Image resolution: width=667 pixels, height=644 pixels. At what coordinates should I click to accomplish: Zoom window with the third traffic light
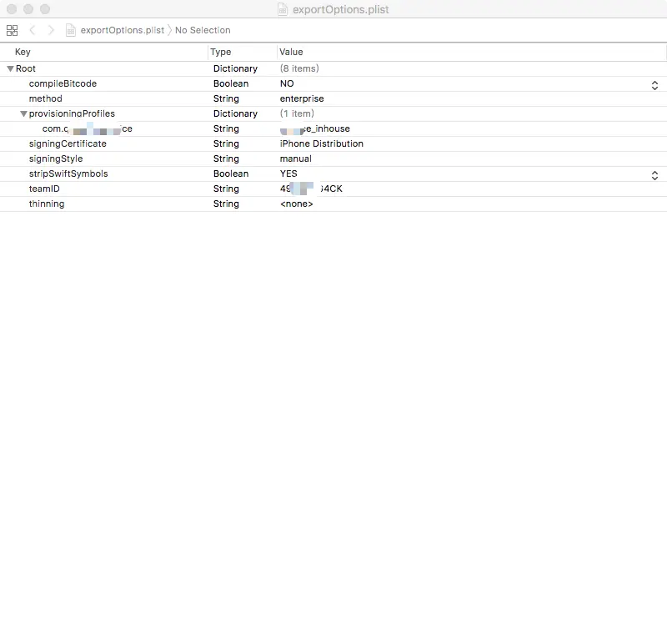click(x=45, y=9)
